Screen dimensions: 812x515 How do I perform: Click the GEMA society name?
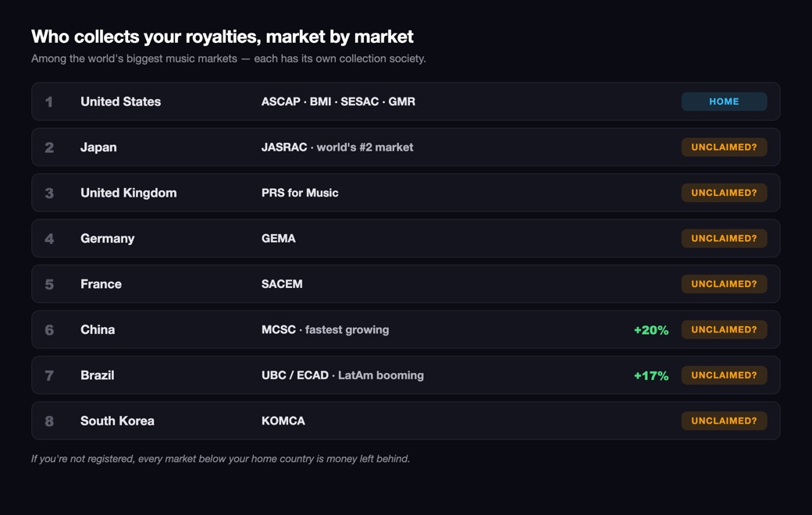tap(279, 238)
